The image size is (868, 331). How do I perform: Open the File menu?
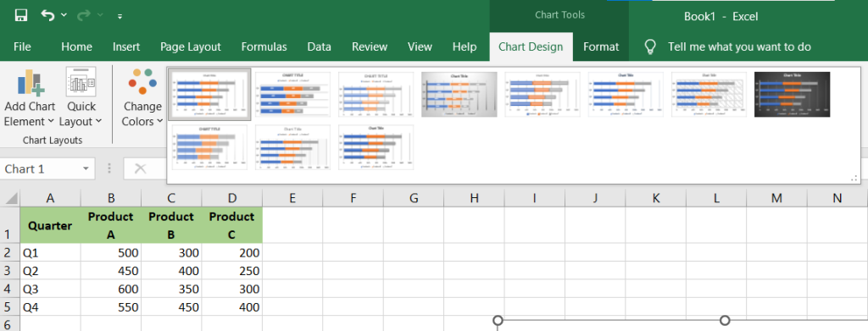tap(22, 47)
